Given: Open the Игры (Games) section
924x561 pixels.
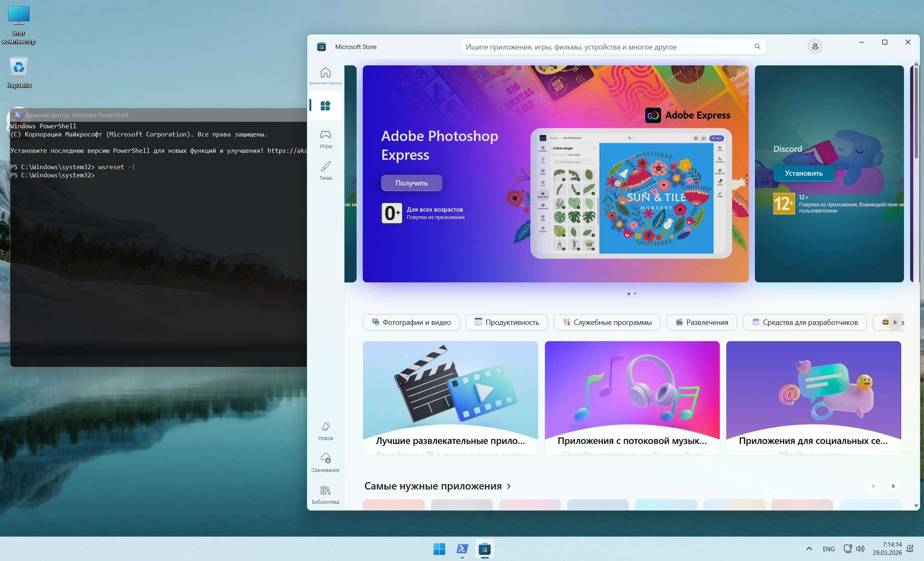Looking at the screenshot, I should (x=325, y=139).
